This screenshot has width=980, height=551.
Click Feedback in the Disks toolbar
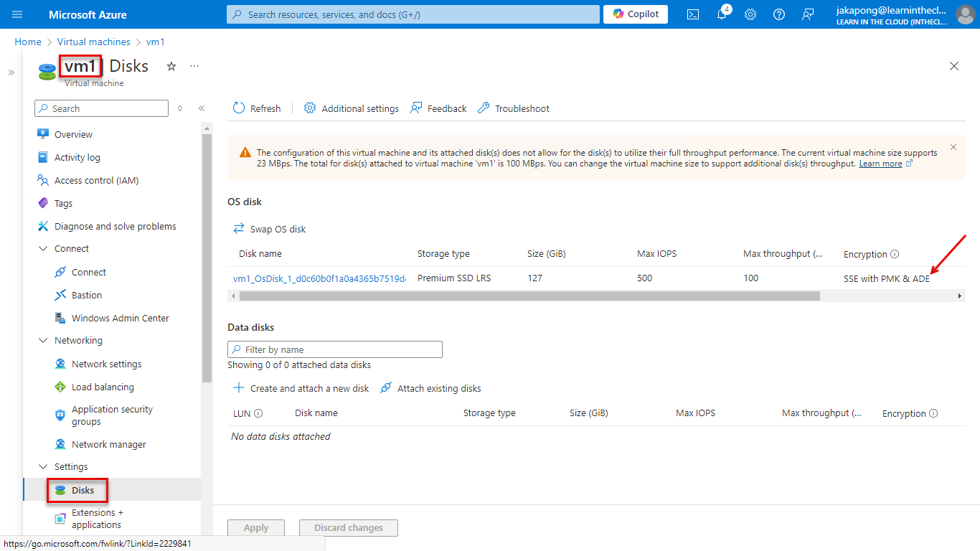(x=438, y=108)
